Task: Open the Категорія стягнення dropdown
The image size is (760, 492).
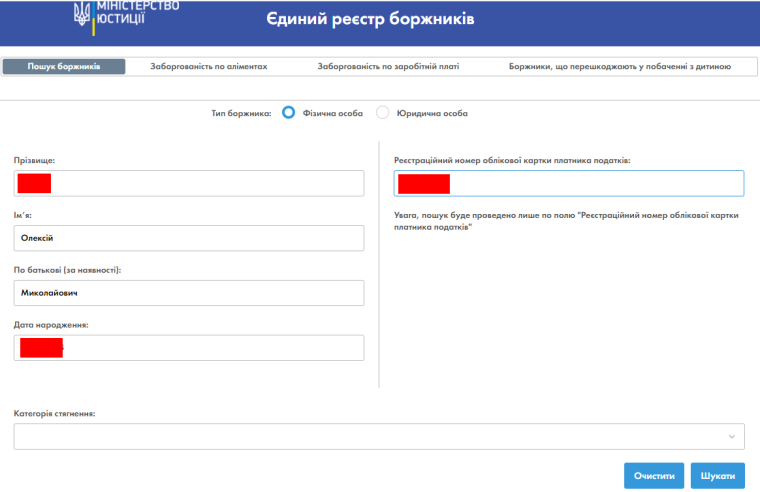Action: [x=379, y=436]
